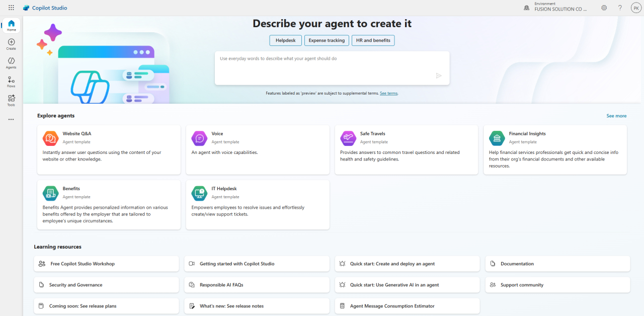
Task: Open the Financial Insights agent template title
Action: click(527, 134)
